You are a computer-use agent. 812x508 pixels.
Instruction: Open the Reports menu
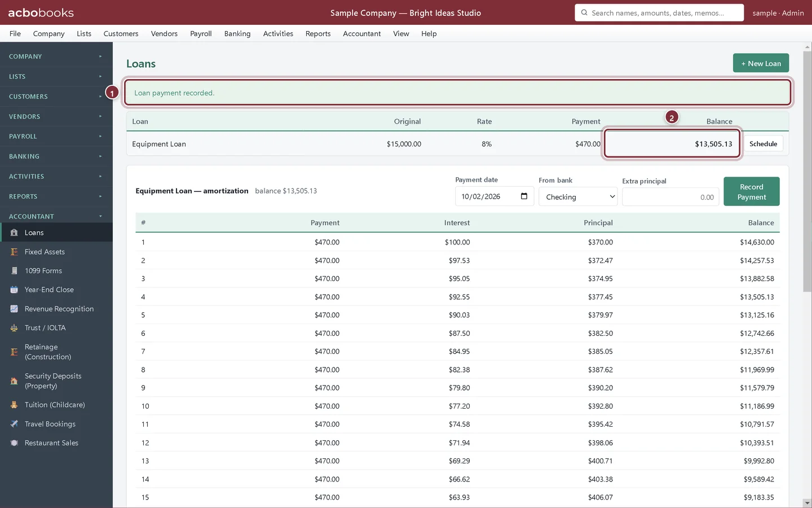point(318,33)
